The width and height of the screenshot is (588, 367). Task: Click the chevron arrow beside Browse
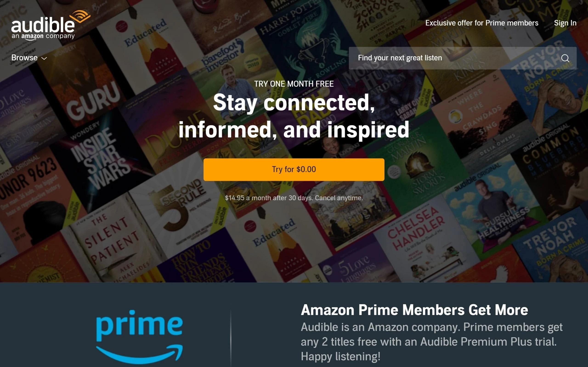44,58
